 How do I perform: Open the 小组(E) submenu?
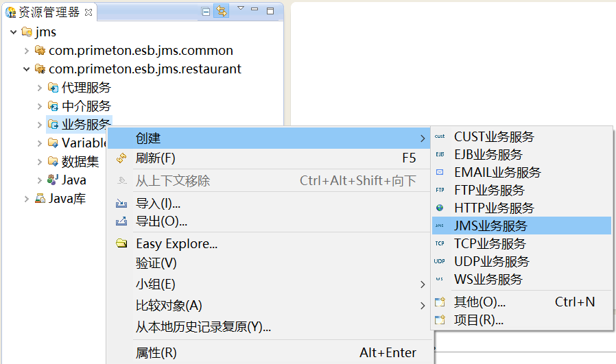coord(269,284)
